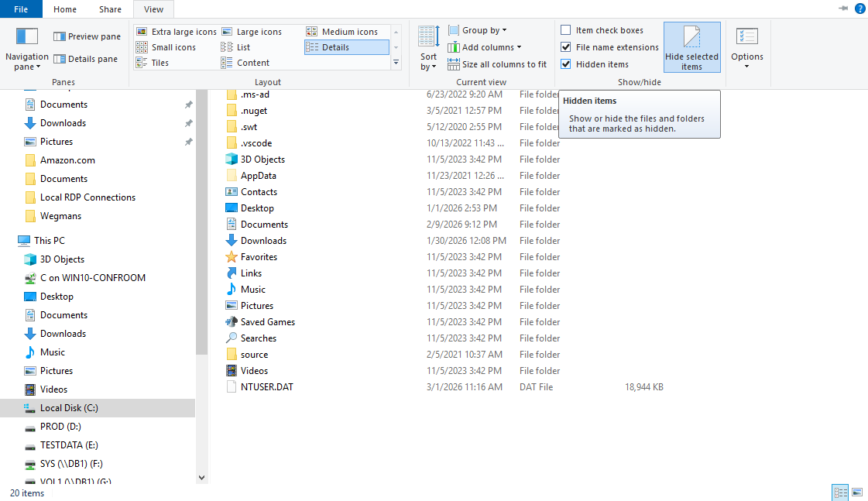Viewport: 868px width, 501px height.
Task: Select Local Disk (C:) in navigation pane
Action: [69, 408]
